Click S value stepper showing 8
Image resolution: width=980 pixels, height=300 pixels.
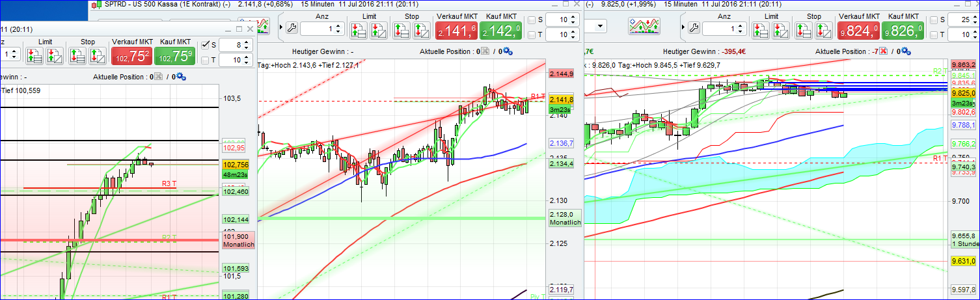click(x=247, y=45)
